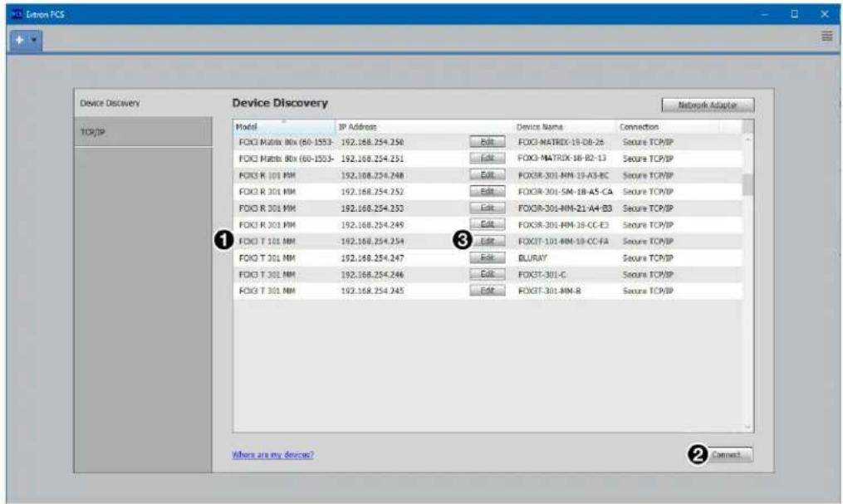Minimize the Extron PCS window
The width and height of the screenshot is (843, 504).
point(764,14)
